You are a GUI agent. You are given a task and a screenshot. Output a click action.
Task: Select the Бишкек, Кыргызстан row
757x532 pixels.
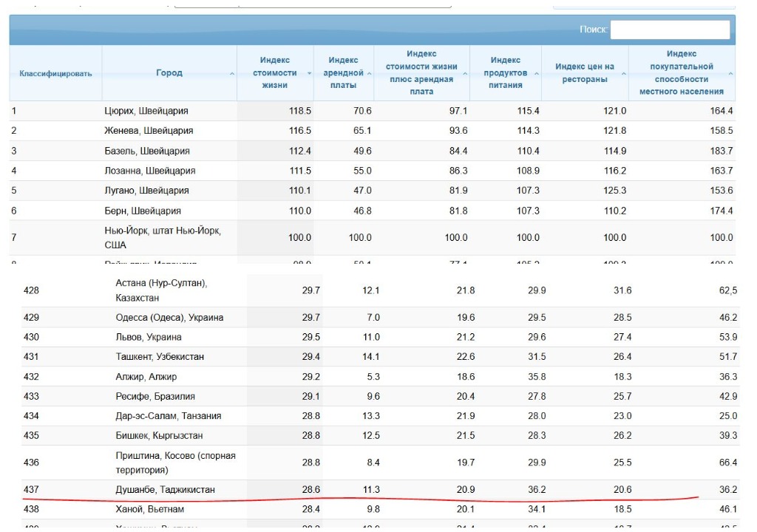(159, 436)
